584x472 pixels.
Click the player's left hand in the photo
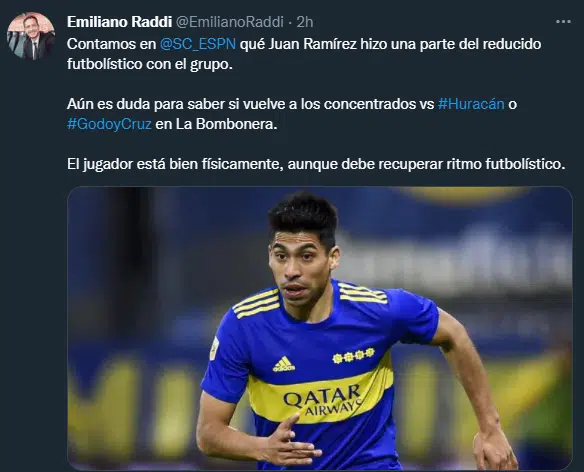tap(495, 448)
